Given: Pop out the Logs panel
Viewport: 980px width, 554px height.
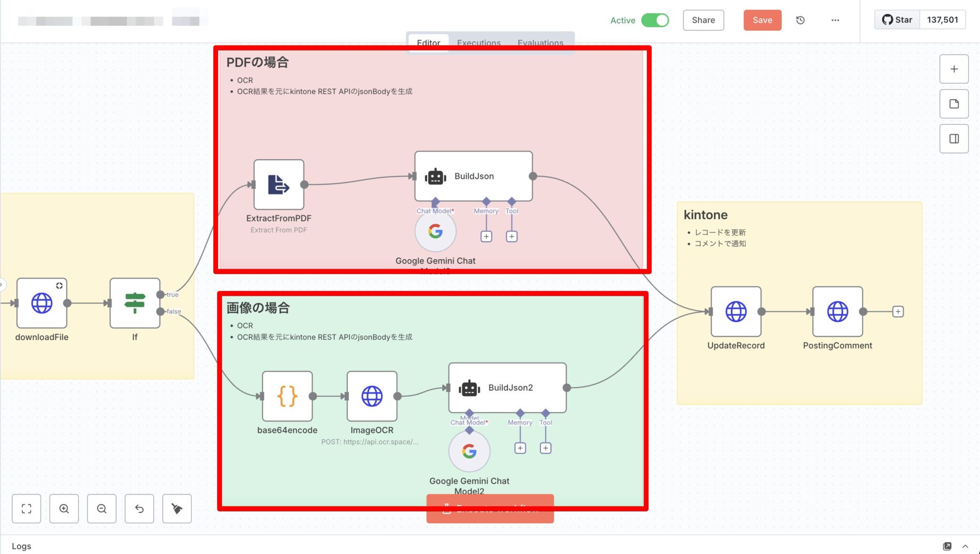Looking at the screenshot, I should coord(947,546).
